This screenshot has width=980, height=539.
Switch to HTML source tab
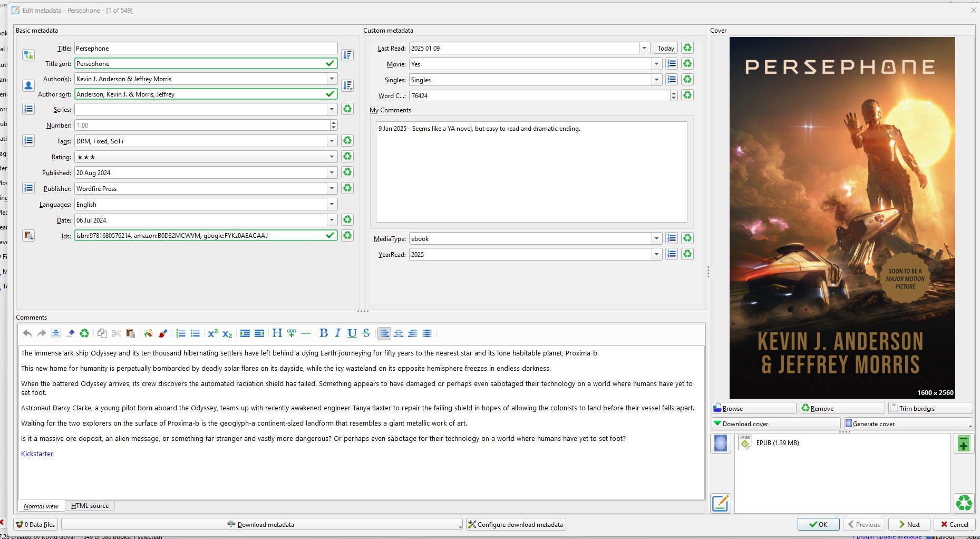click(x=90, y=506)
